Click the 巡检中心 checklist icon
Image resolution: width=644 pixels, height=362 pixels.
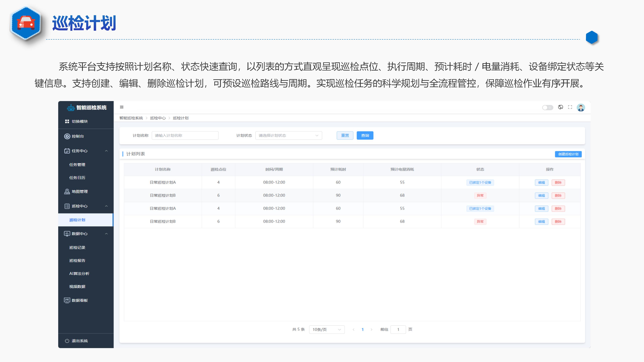pyautogui.click(x=67, y=206)
